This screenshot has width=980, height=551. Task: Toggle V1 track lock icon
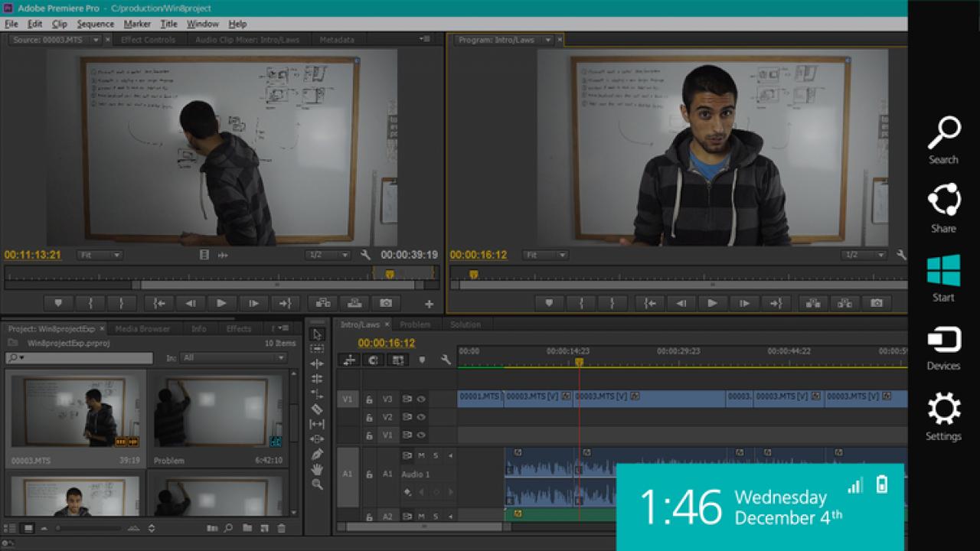(369, 435)
